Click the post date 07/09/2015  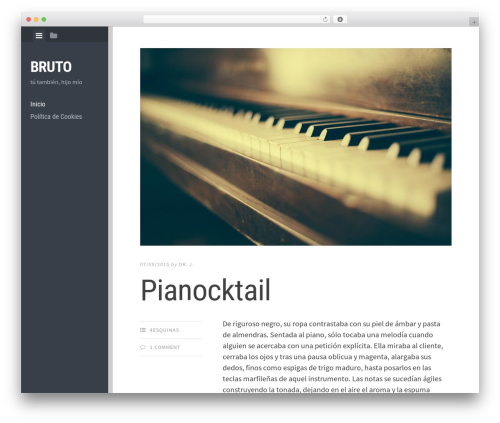[x=154, y=264]
